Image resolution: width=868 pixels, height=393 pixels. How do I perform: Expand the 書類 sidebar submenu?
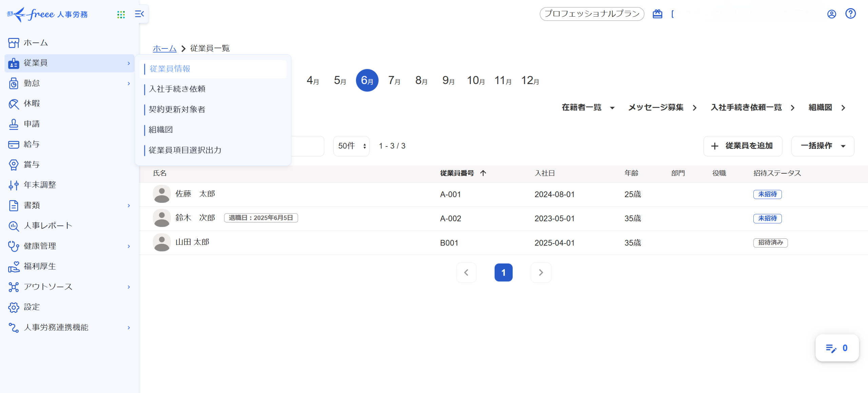tap(129, 205)
